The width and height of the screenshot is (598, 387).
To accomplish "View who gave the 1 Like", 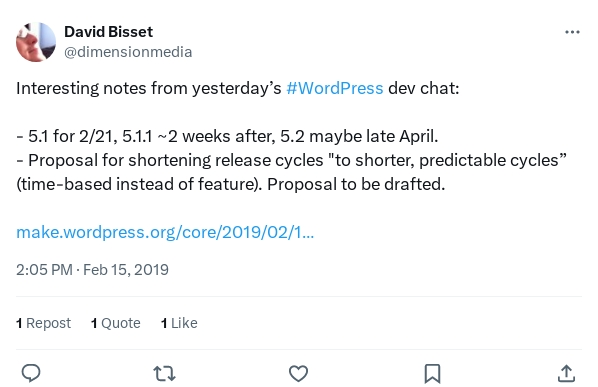I will (179, 323).
